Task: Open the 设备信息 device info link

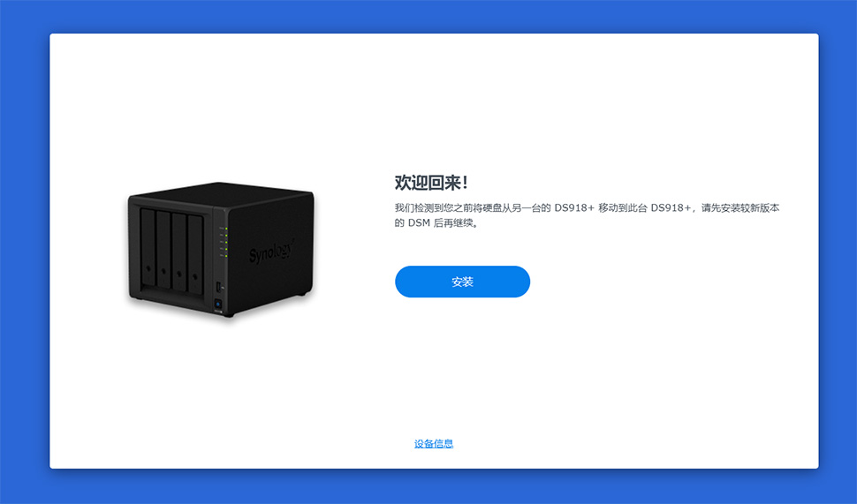Action: point(434,443)
